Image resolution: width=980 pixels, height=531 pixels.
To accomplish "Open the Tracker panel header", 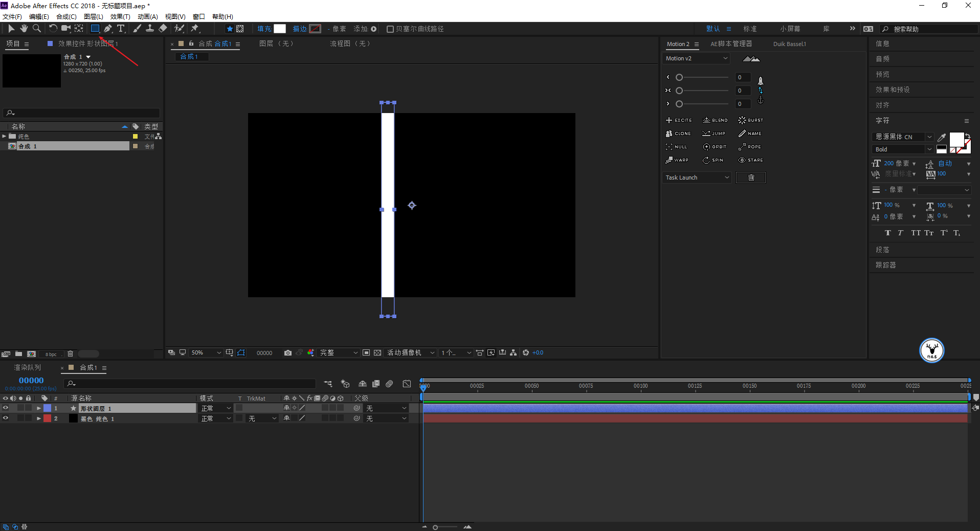I will (x=885, y=265).
